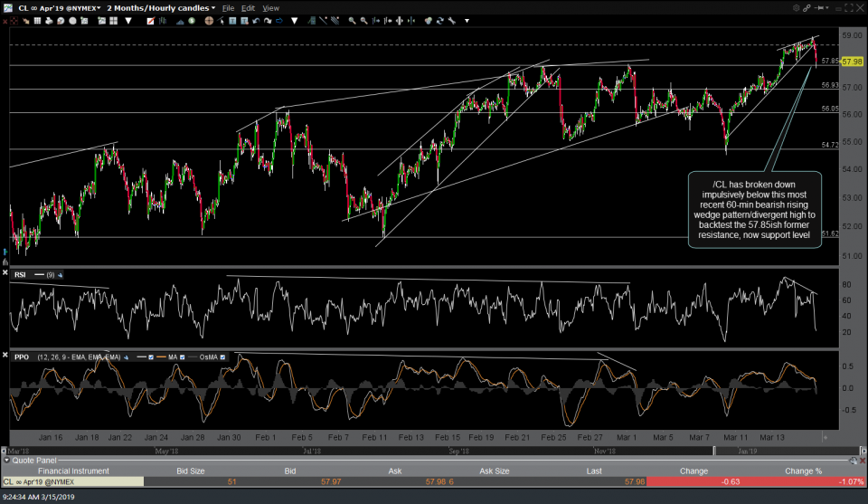The height and width of the screenshot is (504, 868).
Task: Click the Ask Size column header
Action: coord(494,471)
